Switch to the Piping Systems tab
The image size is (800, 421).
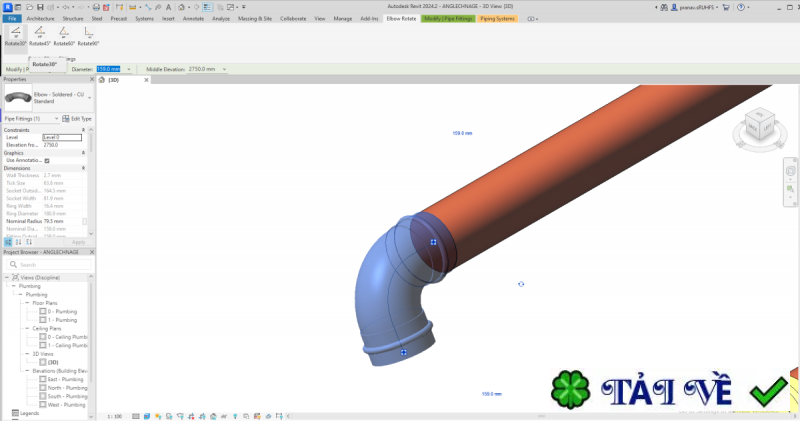tap(497, 18)
